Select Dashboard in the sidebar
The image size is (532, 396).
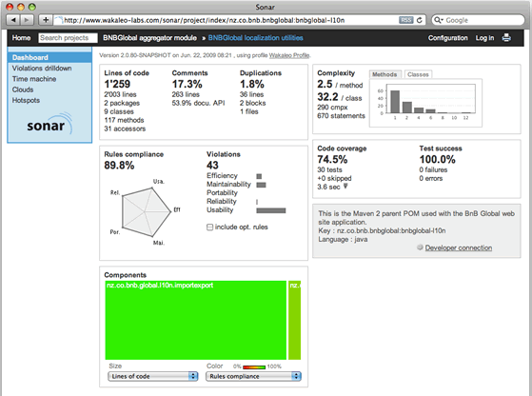pyautogui.click(x=49, y=57)
